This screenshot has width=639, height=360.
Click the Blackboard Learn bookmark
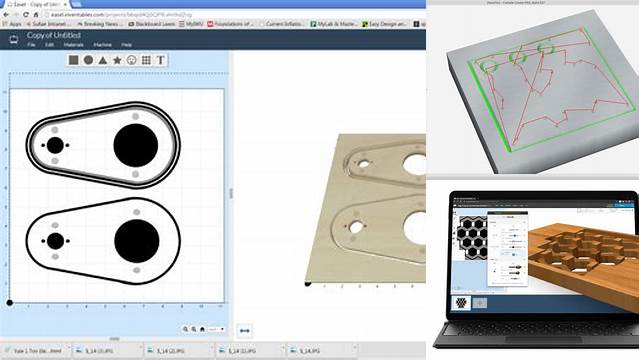[152, 24]
